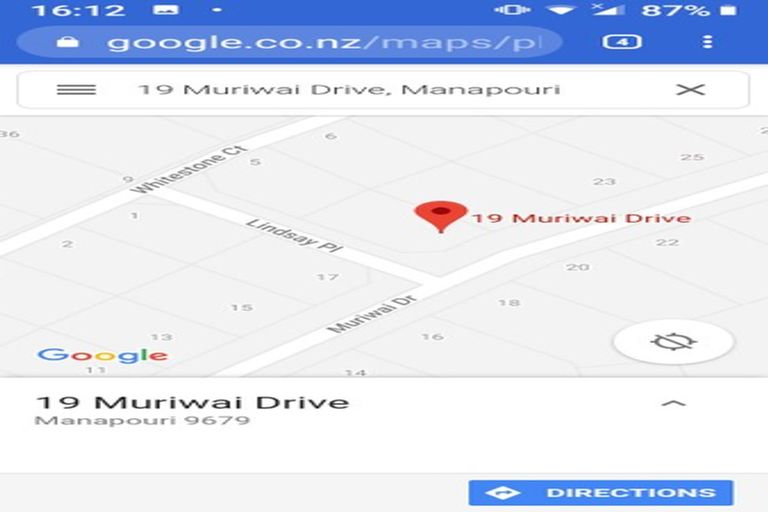Tap the 19 Muriwai Drive place title
This screenshot has width=768, height=512.
coord(192,402)
